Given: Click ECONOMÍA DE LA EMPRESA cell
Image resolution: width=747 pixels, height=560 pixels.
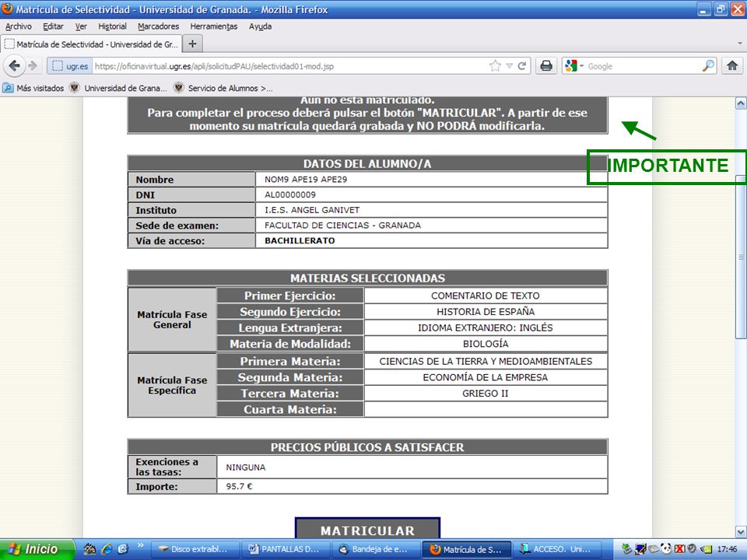Looking at the screenshot, I should click(486, 378).
